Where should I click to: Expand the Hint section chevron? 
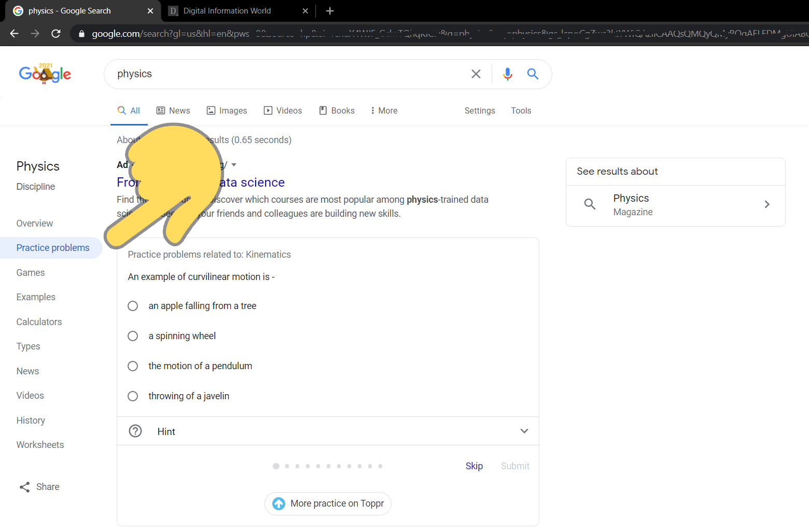[x=524, y=431]
